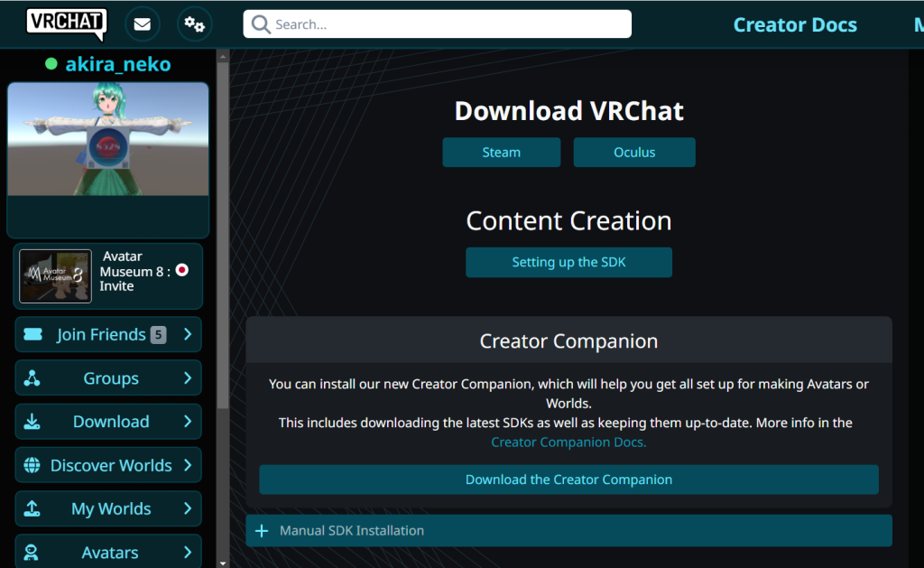Click the Avatars person icon
Image resolution: width=924 pixels, height=568 pixels.
pyautogui.click(x=32, y=553)
